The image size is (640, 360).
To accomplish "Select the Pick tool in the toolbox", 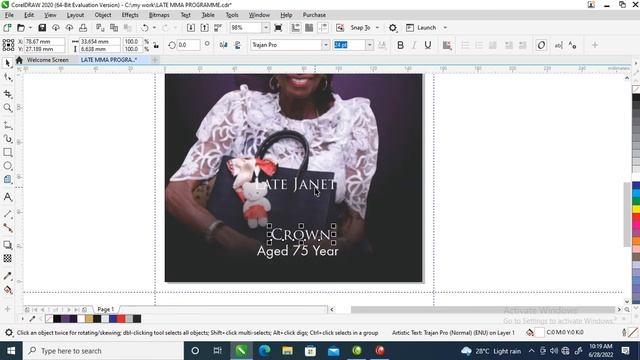I will tap(7, 62).
